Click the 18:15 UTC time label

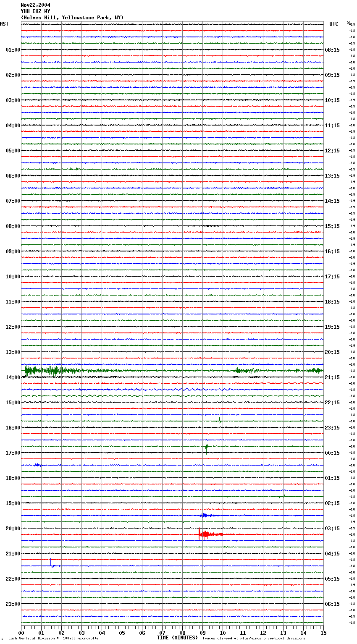coord(332,302)
